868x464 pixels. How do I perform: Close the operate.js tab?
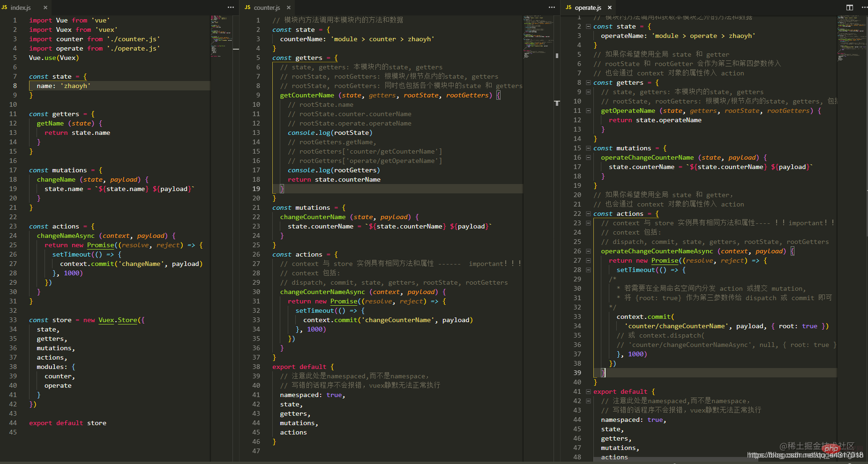pos(610,7)
